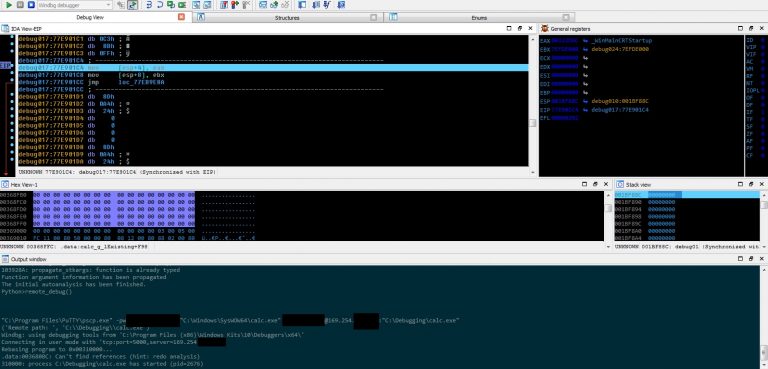768x369 pixels.
Task: Click the first of the two downward-arrow toolbar icons
Action: (316, 5)
